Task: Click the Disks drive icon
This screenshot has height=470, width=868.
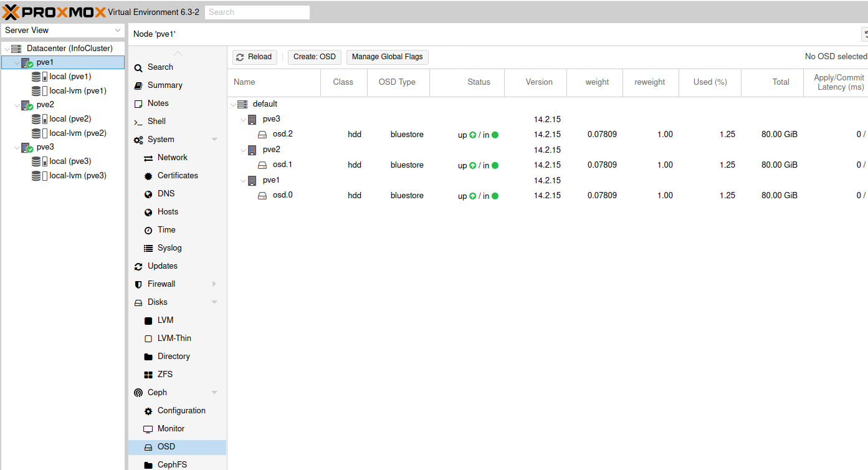Action: click(x=138, y=302)
